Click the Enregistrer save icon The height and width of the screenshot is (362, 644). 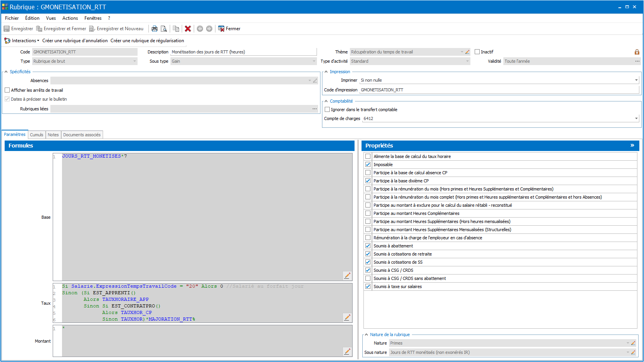pyautogui.click(x=7, y=29)
